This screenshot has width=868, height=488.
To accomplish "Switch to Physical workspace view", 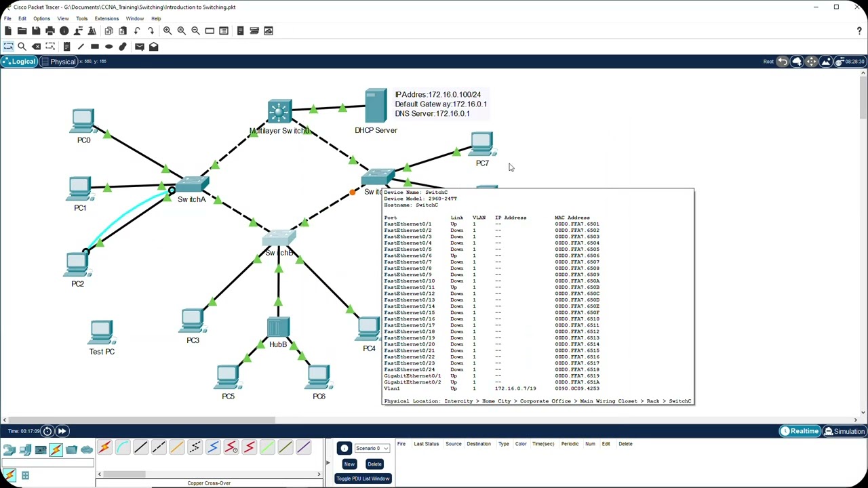I will pos(58,62).
